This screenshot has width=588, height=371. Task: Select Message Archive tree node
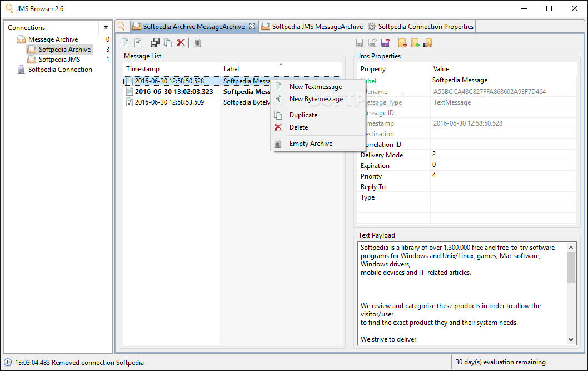coord(53,39)
